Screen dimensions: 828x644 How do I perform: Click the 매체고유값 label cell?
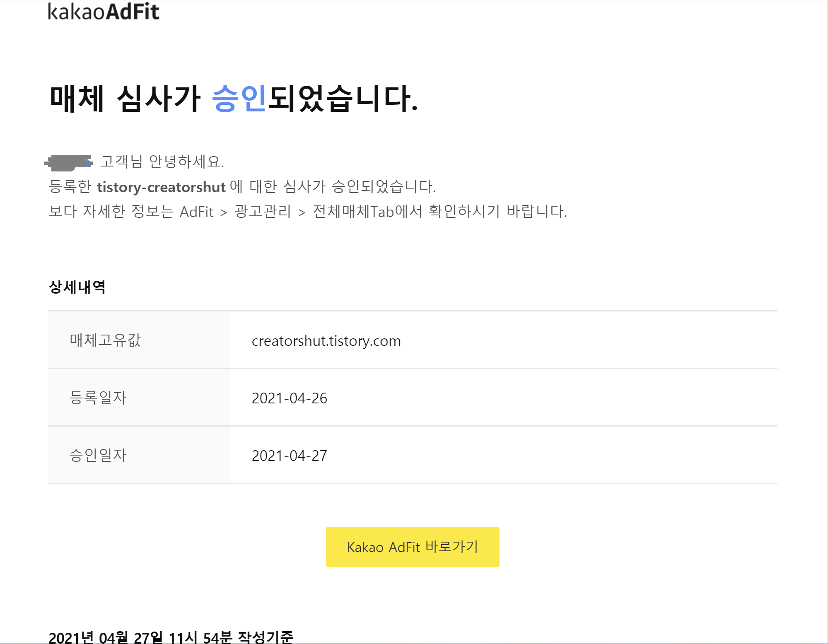[139, 340]
